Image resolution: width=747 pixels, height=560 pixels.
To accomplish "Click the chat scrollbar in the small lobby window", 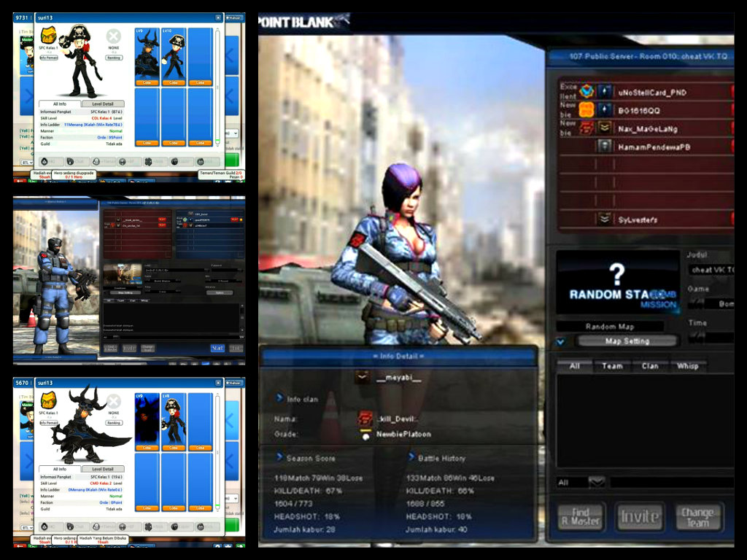I will [x=241, y=319].
